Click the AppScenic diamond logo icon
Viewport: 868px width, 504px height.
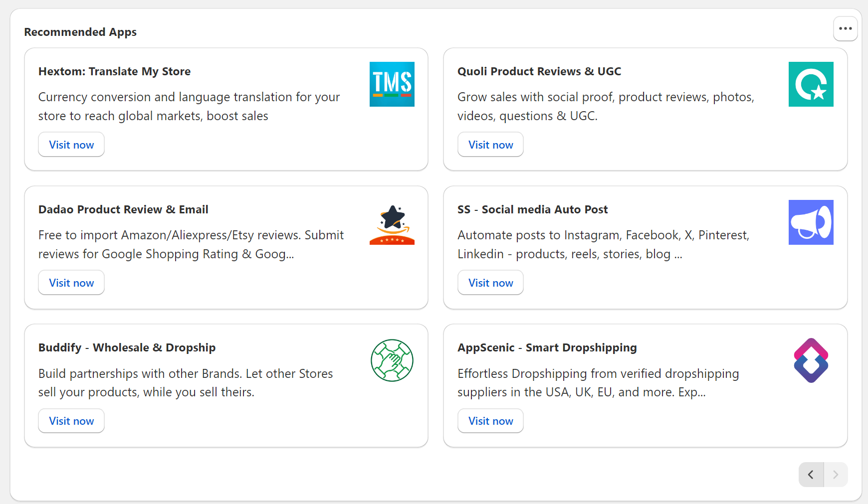click(x=811, y=360)
